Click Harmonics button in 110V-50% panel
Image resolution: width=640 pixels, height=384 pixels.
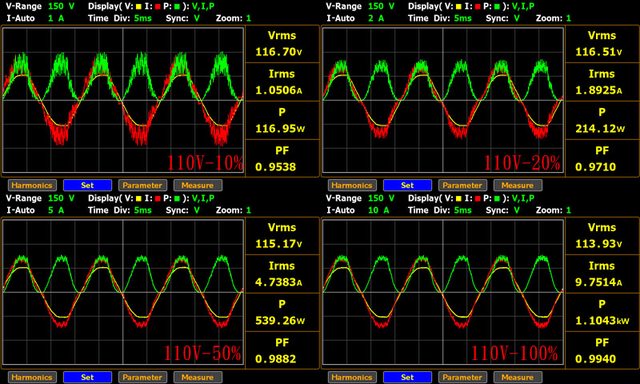point(32,377)
